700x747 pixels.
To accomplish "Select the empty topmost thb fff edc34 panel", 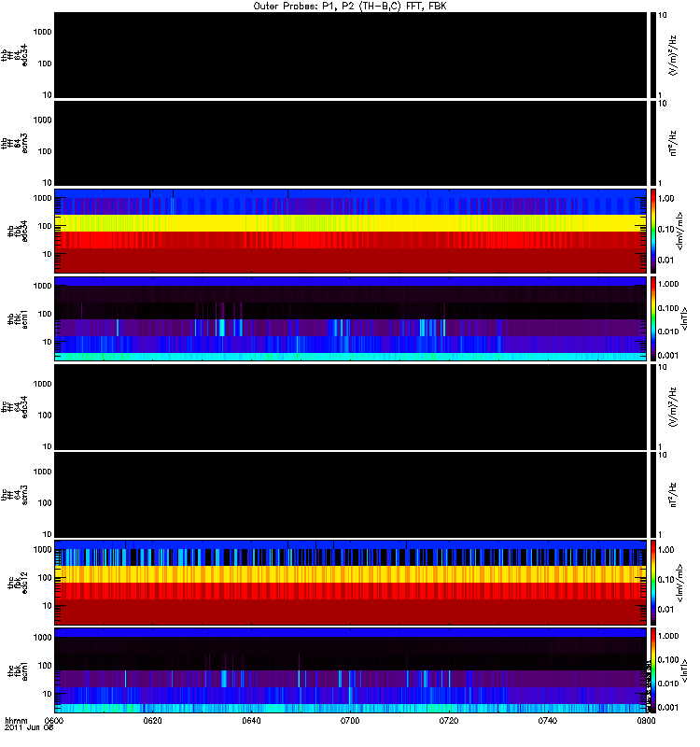I will [x=351, y=55].
